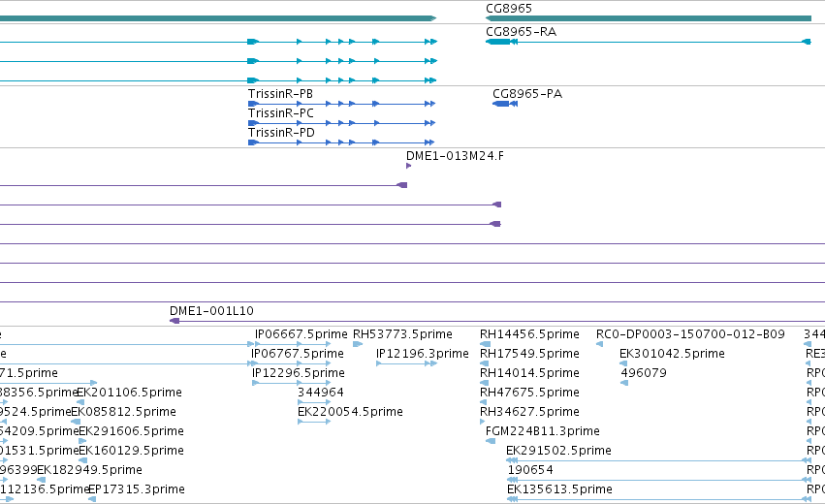Select the EK085812.5prime label
Viewport: 825px width, 504px height.
124,412
